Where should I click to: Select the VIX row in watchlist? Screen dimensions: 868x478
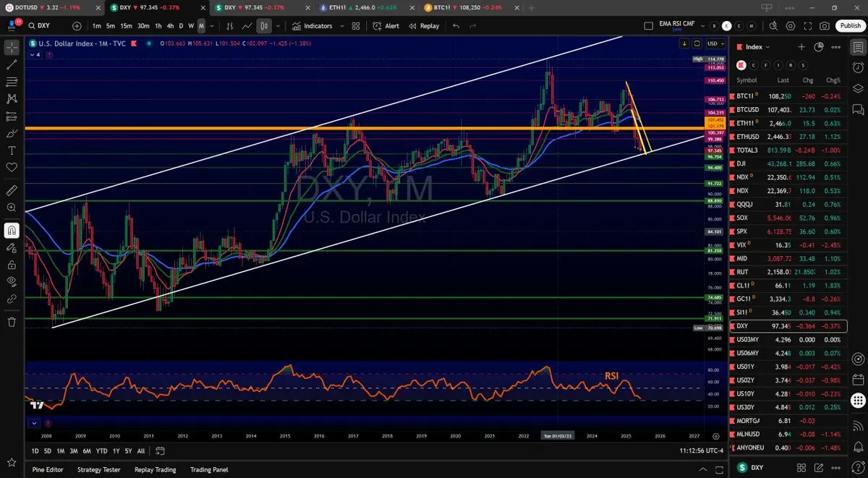[x=788, y=245]
